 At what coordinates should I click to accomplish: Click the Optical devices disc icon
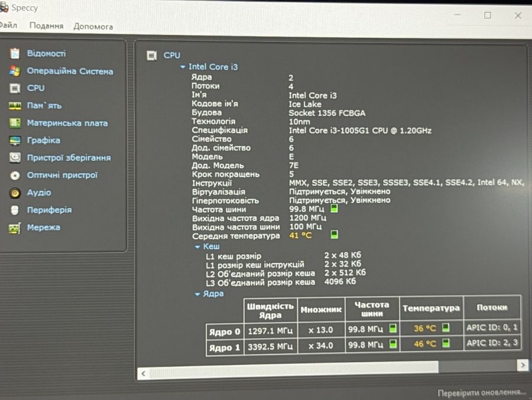[15, 175]
